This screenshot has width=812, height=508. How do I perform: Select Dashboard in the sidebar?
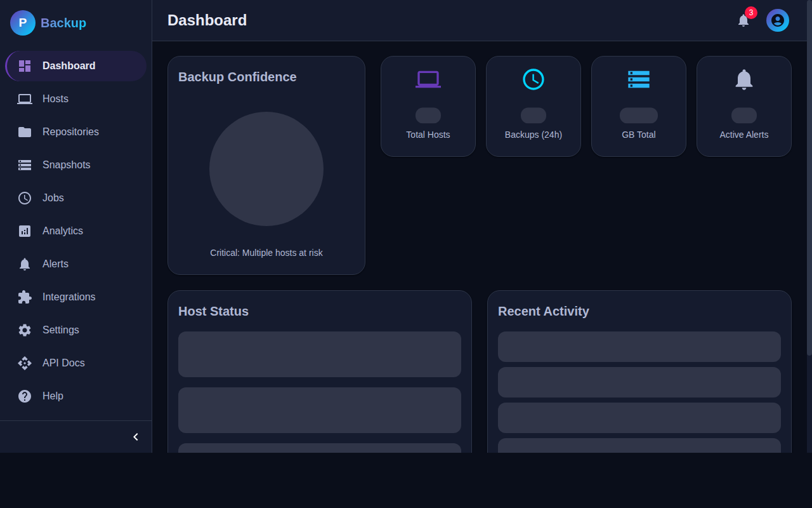(69, 65)
